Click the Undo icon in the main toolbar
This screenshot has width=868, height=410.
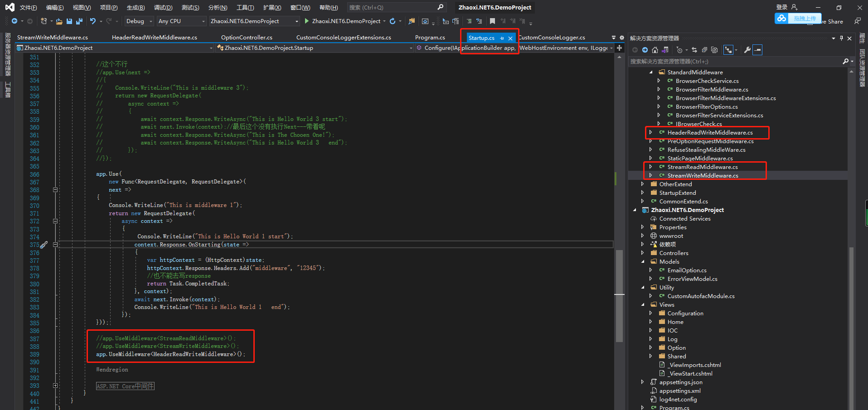point(93,21)
